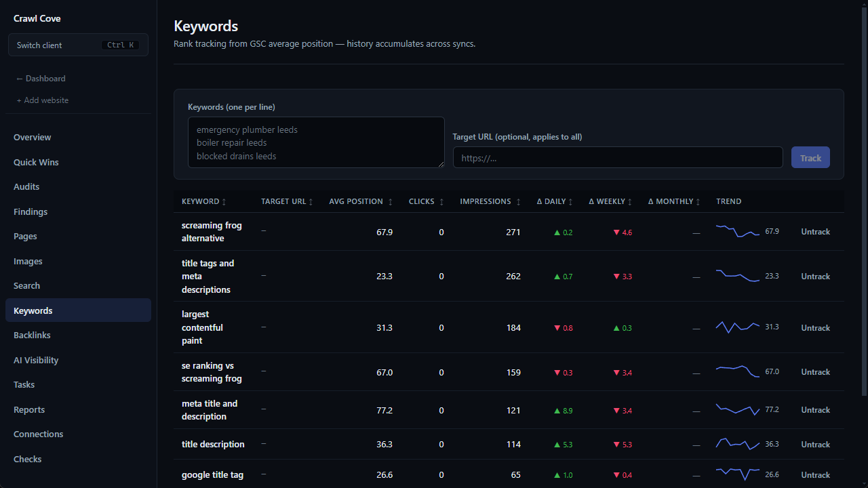This screenshot has width=868, height=488.
Task: Click the Add website link
Action: [43, 100]
